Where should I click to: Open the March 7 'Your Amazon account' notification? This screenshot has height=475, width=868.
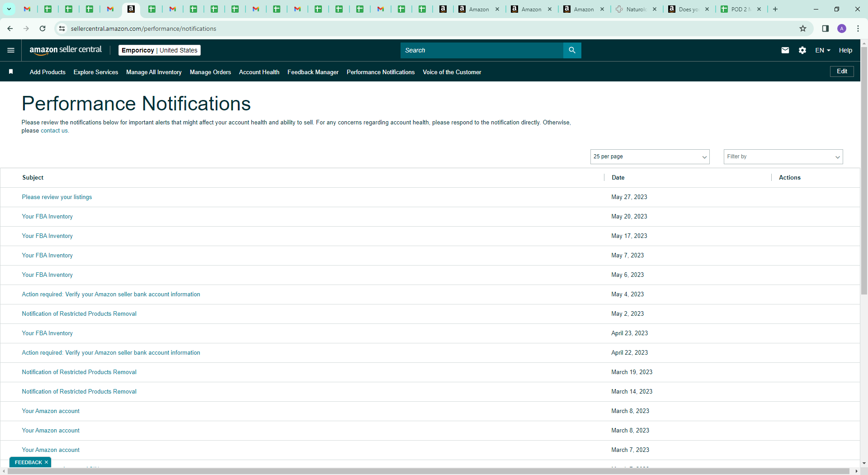coord(51,450)
